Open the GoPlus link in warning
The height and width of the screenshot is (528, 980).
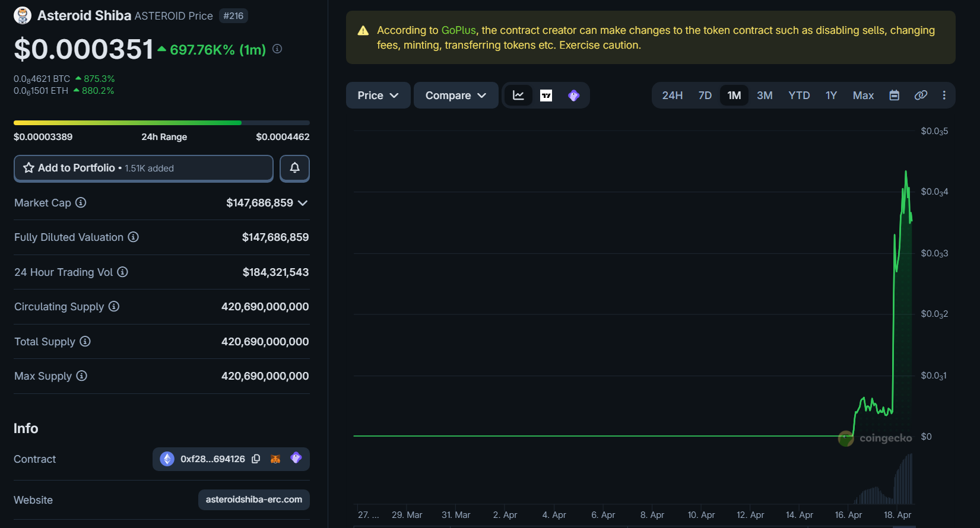tap(458, 30)
